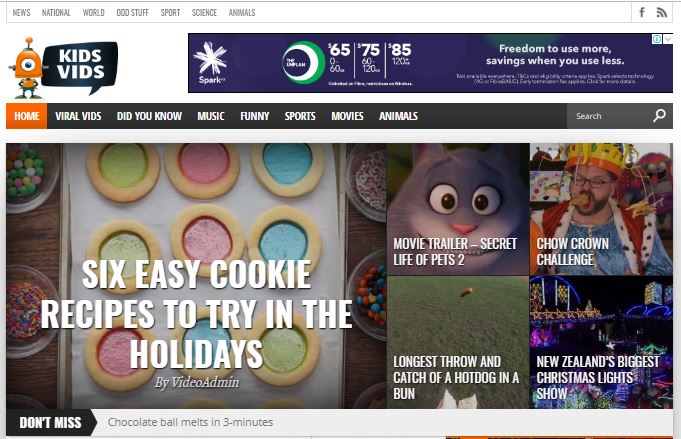Viewport: 681px width, 439px height.
Task: Open the SCIENCE top link
Action: 204,13
